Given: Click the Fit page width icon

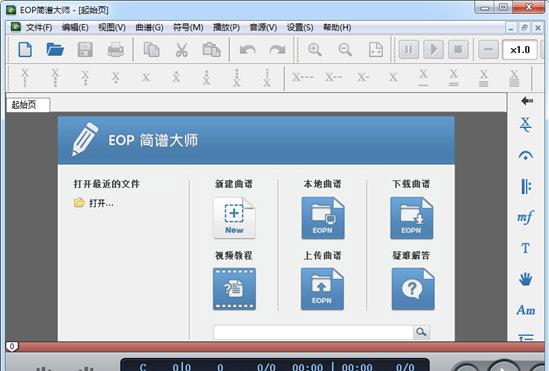Looking at the screenshot, I should [376, 49].
